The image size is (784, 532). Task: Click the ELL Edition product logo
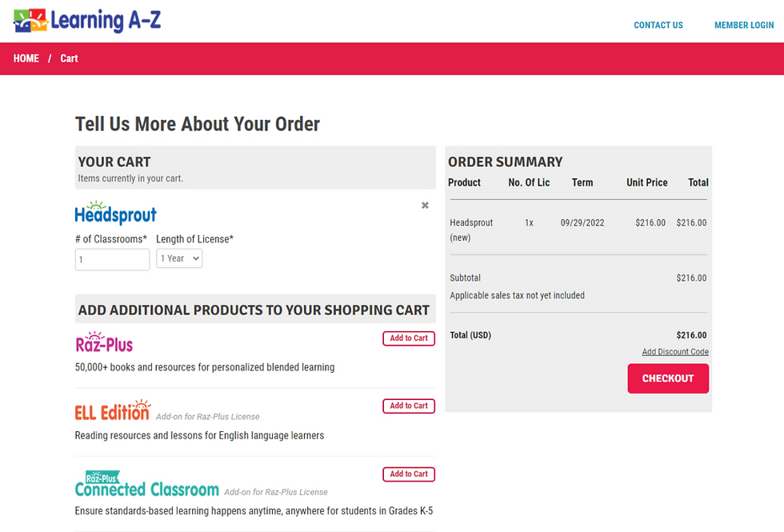112,411
